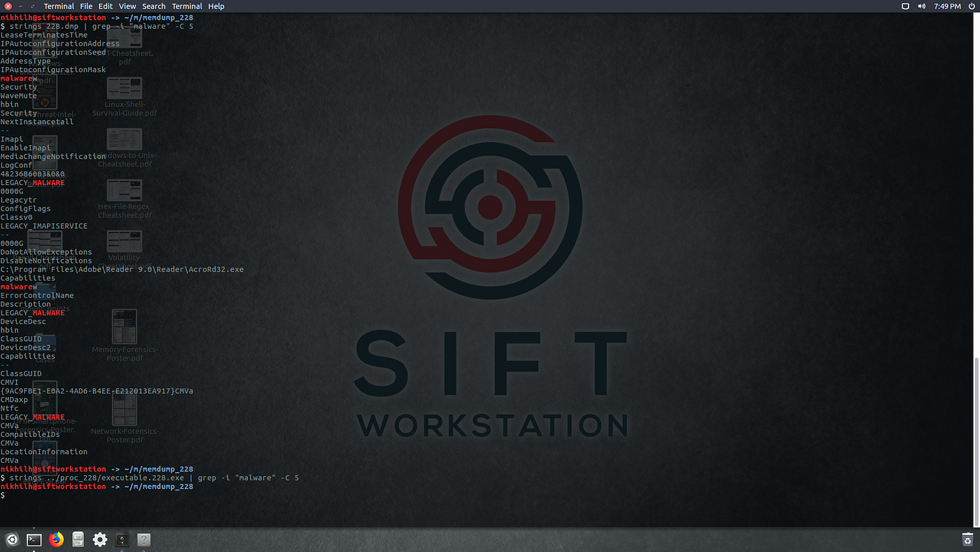Click the 'DoNotAllowExceptions' line
This screenshot has width=980, height=552.
pyautogui.click(x=46, y=251)
